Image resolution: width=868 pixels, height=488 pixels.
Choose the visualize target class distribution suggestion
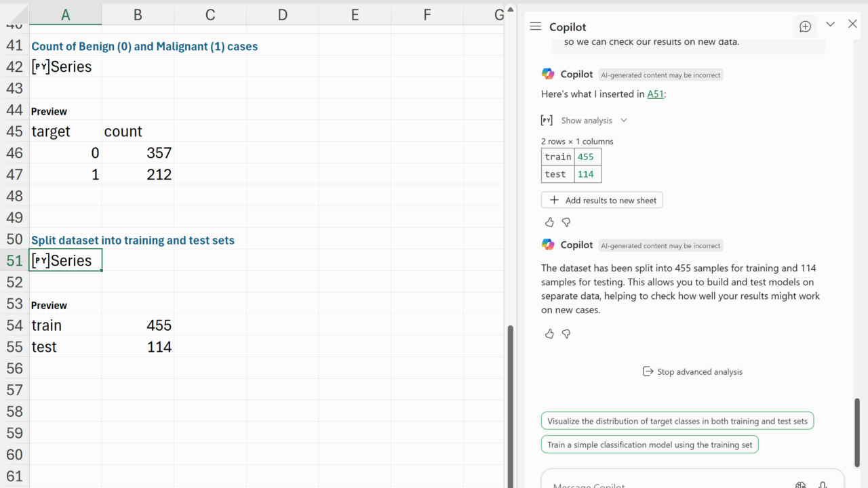coord(677,421)
